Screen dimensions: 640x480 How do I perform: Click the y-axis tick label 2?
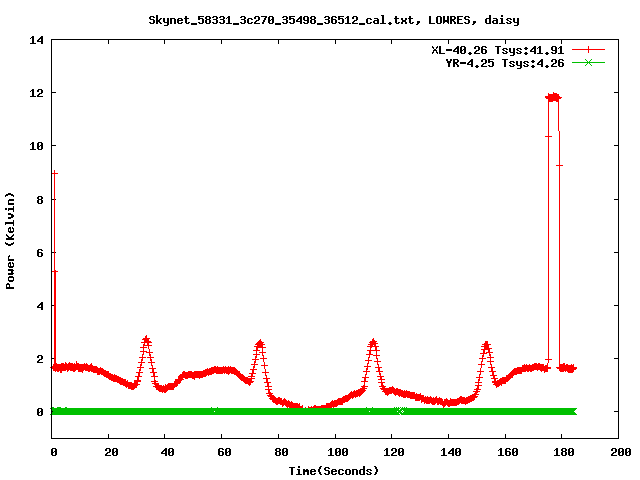pos(40,359)
